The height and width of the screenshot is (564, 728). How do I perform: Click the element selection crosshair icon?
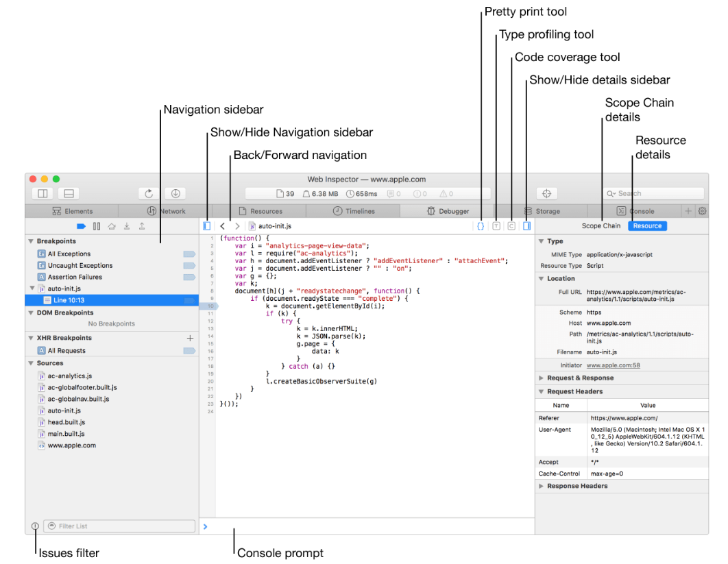[547, 193]
